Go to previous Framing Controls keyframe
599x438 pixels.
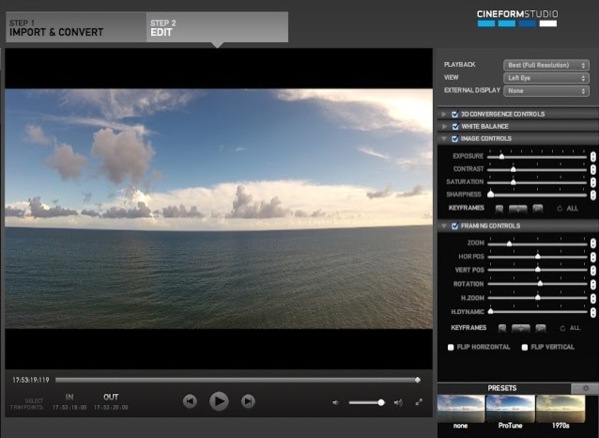[502, 328]
